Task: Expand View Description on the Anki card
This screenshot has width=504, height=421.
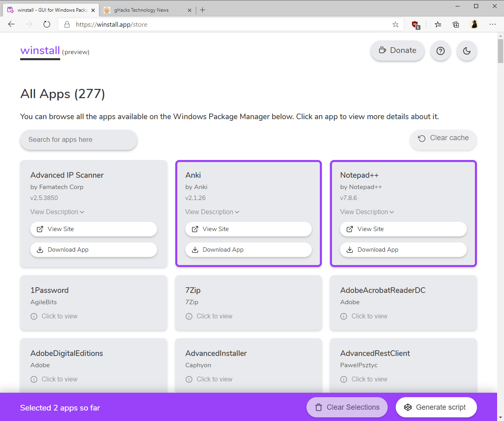Action: tap(212, 212)
